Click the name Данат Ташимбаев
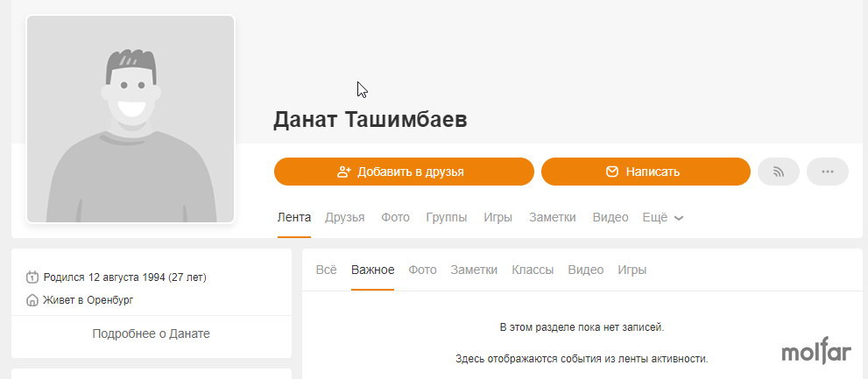The width and height of the screenshot is (868, 379). coord(370,120)
